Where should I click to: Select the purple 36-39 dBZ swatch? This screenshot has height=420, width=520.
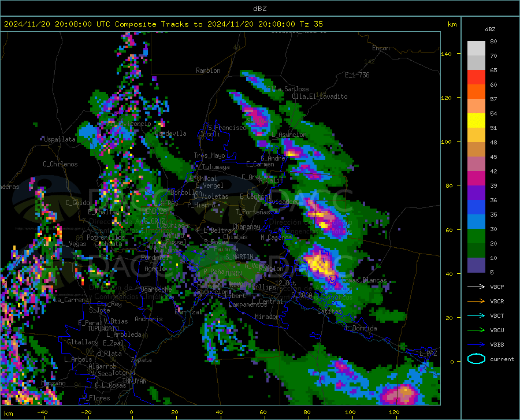[476, 193]
